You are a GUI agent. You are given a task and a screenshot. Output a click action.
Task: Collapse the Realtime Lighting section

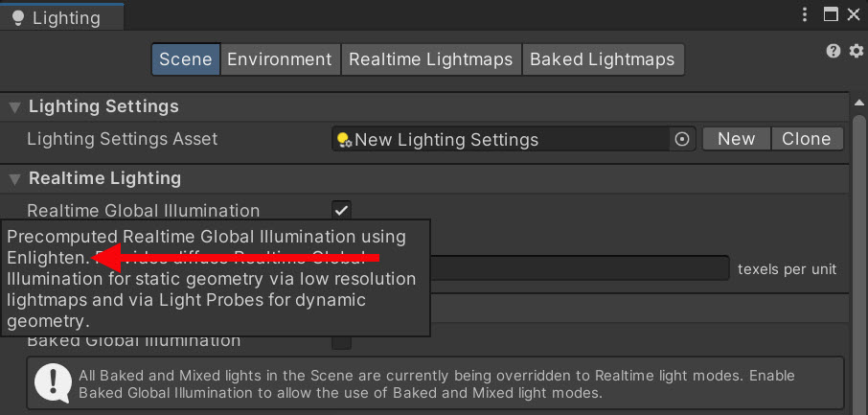point(15,179)
